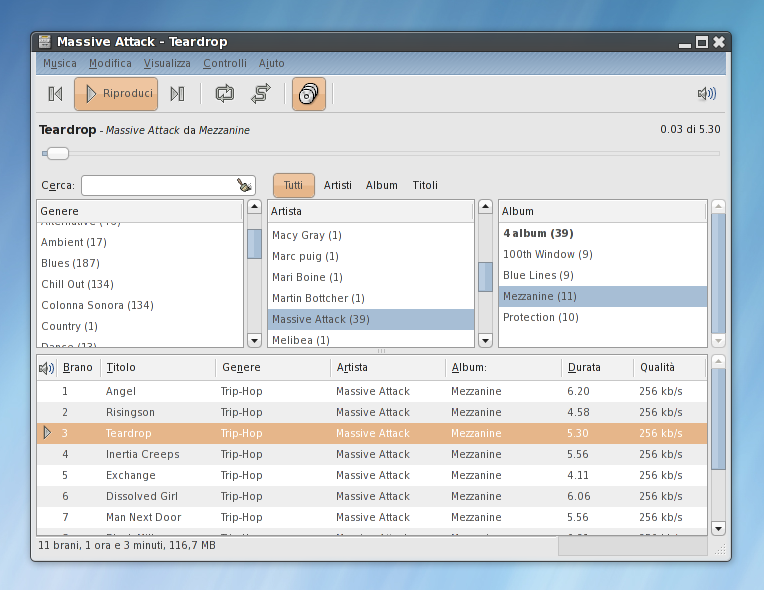The height and width of the screenshot is (590, 764).
Task: Select the Tutti search filter
Action: coord(293,185)
